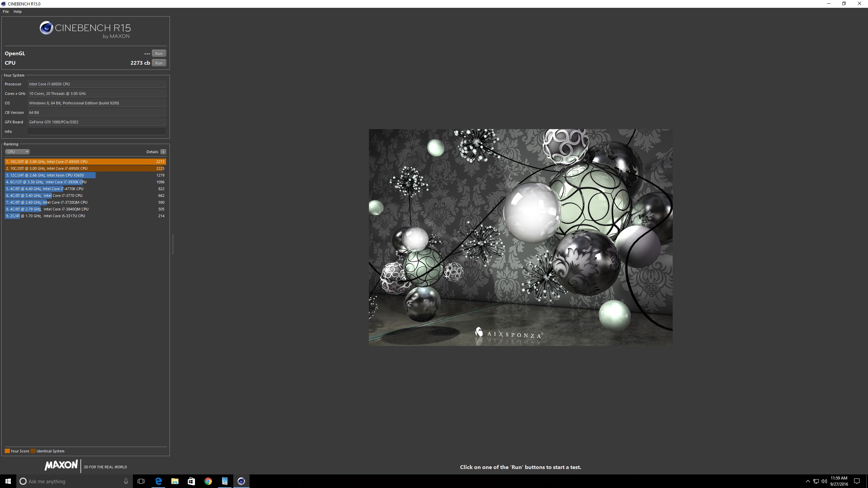Click the MAXON logo at bottom
The image size is (868, 488).
point(61,465)
